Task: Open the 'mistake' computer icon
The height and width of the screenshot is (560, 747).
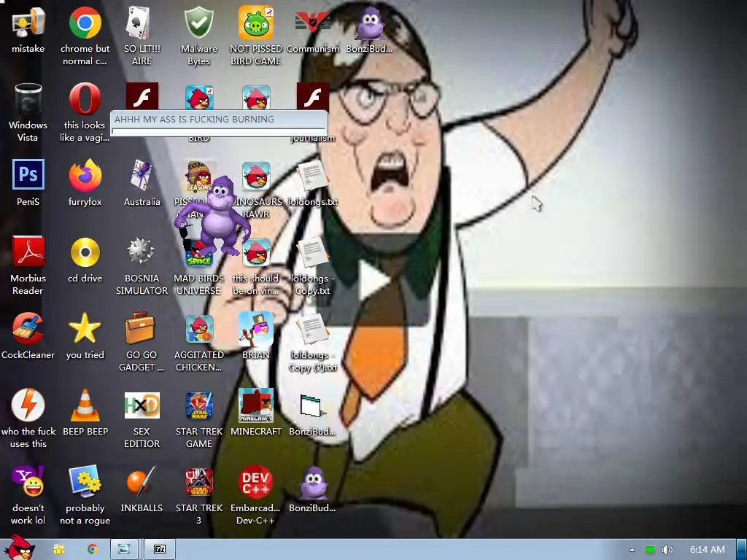Action: tap(28, 23)
